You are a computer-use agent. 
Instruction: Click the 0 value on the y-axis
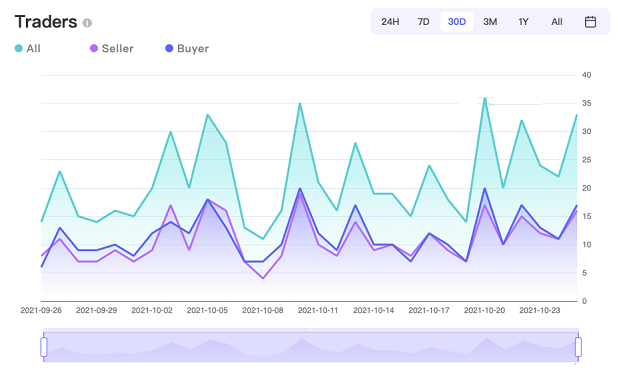584,301
